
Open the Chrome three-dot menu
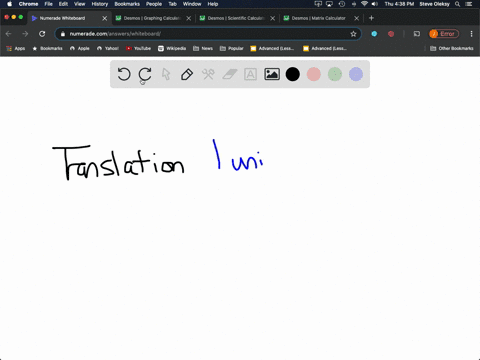point(471,34)
